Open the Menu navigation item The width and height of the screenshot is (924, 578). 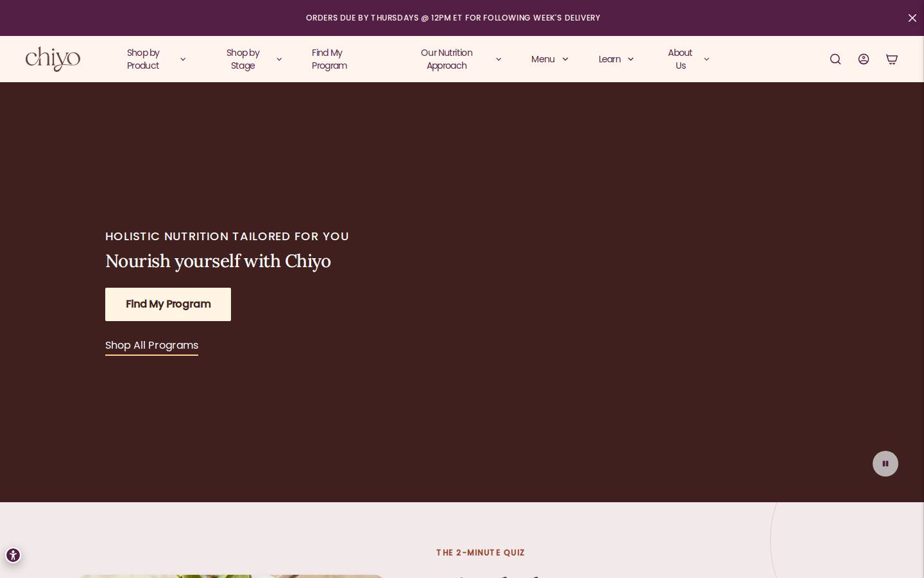543,59
